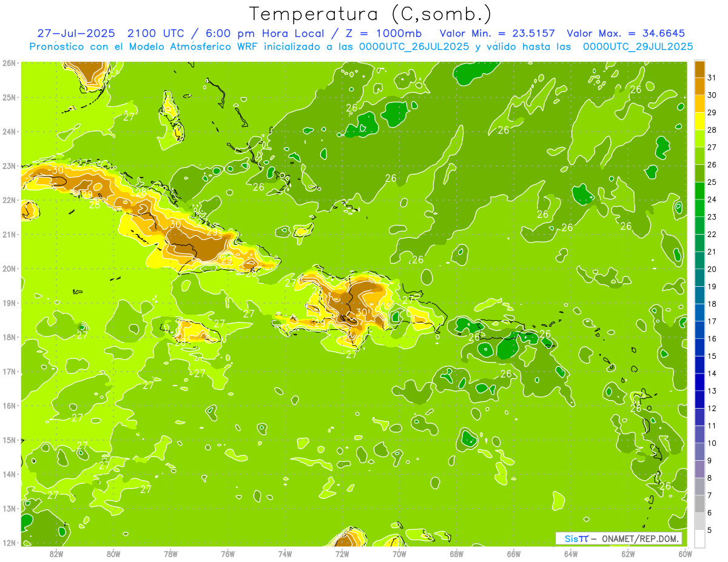The image size is (728, 562).
Task: Click legend value 15 on color scale
Action: click(x=712, y=356)
